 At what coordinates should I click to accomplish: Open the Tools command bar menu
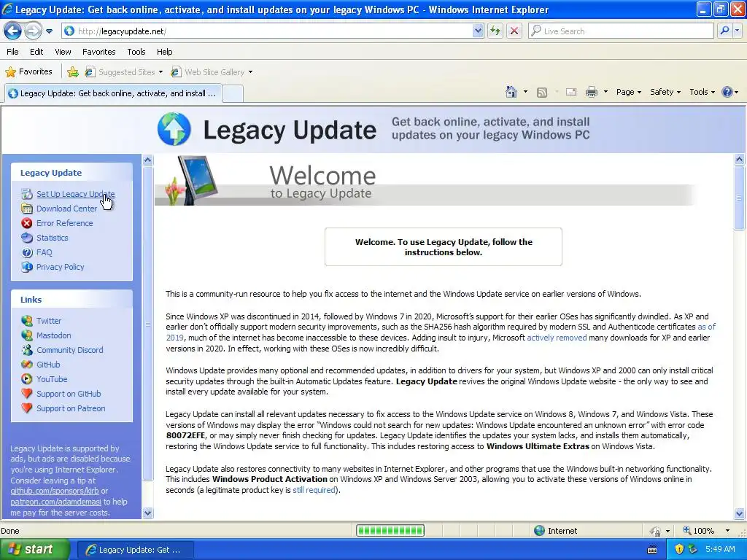(x=702, y=92)
